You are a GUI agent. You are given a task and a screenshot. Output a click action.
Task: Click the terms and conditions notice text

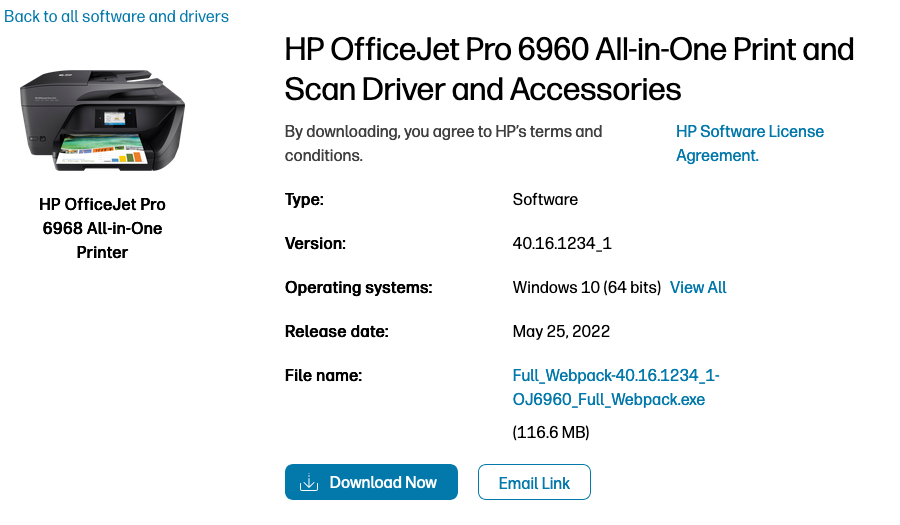[x=443, y=143]
